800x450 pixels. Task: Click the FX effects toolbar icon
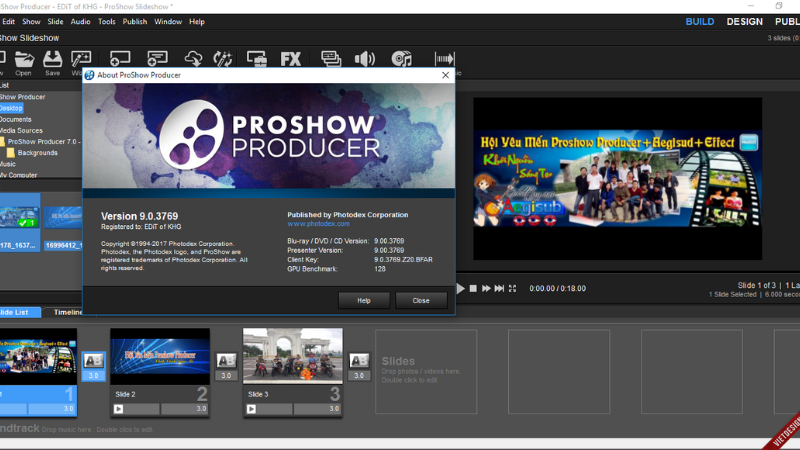(x=291, y=59)
